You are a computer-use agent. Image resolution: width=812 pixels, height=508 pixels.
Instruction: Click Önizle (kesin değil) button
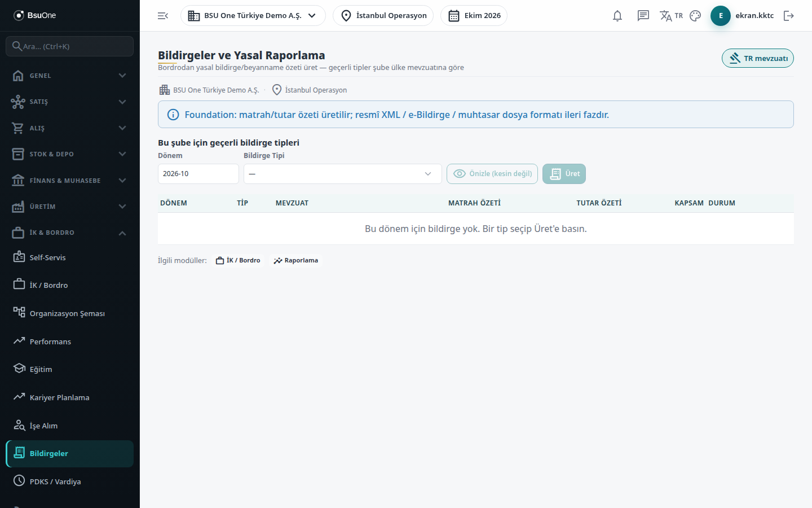click(x=492, y=174)
